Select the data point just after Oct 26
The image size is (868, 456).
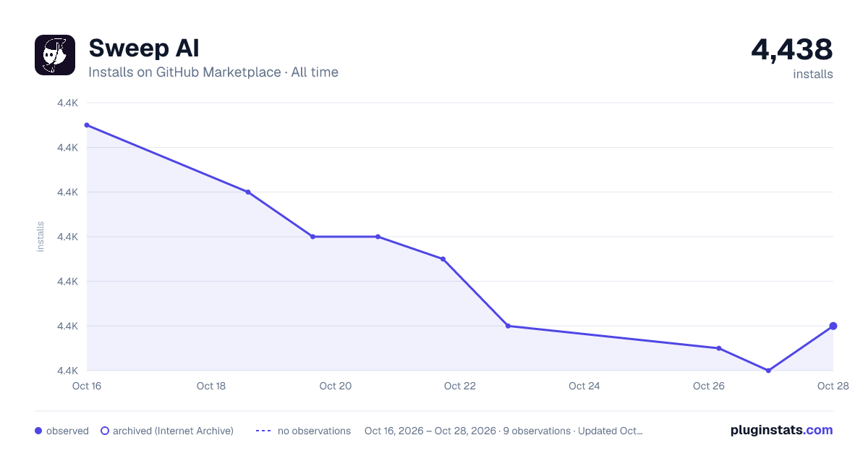pos(719,348)
